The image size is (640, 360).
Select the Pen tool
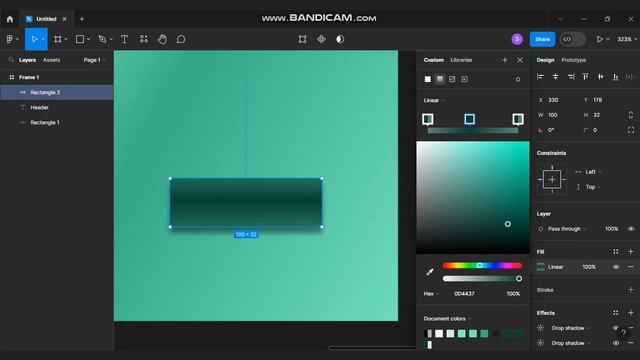tap(102, 39)
